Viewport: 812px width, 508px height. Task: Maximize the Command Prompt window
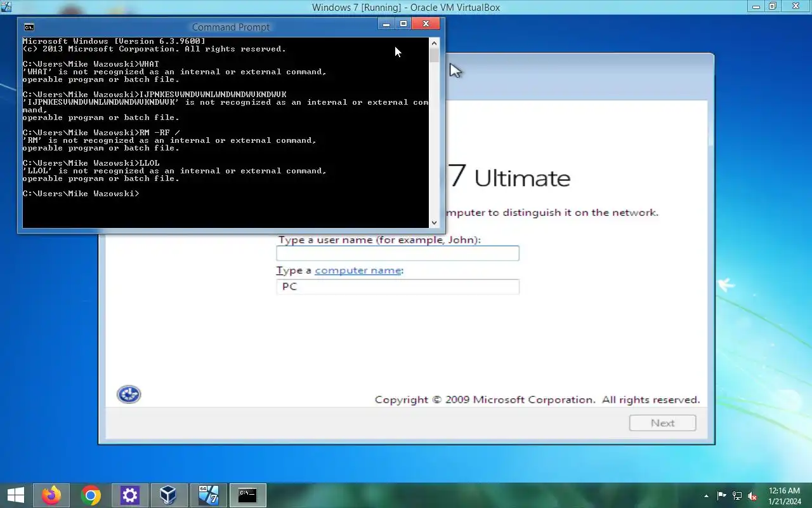point(403,24)
